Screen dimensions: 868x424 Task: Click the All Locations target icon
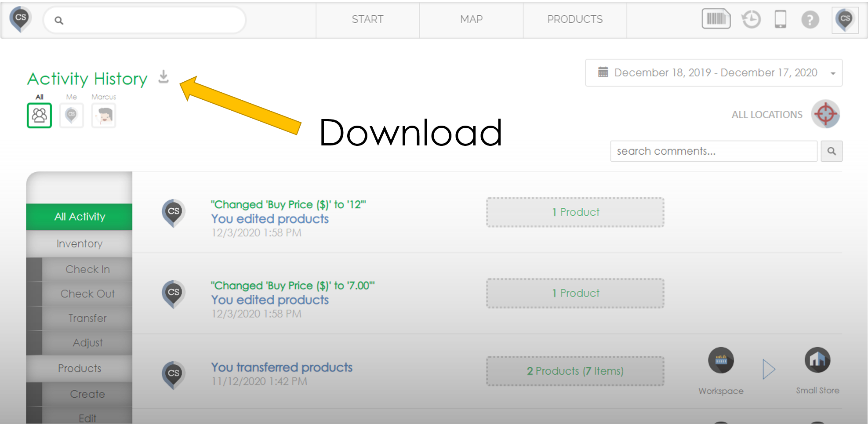(826, 114)
